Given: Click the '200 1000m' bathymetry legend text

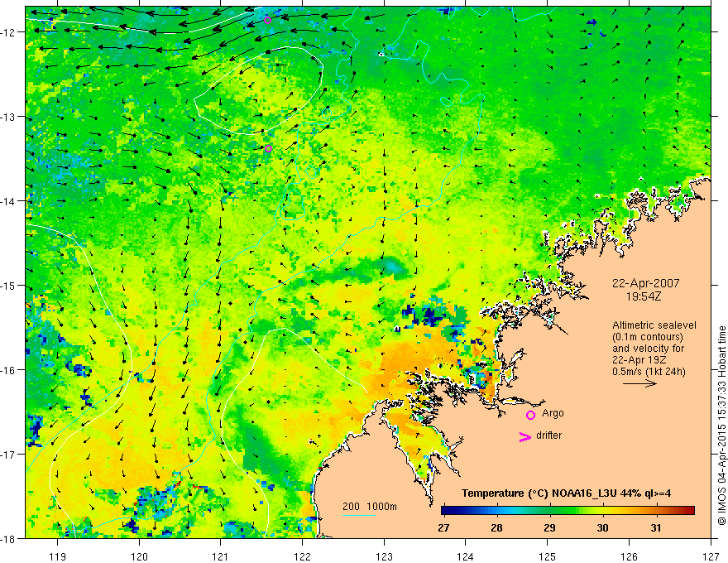Looking at the screenshot, I should (x=370, y=507).
